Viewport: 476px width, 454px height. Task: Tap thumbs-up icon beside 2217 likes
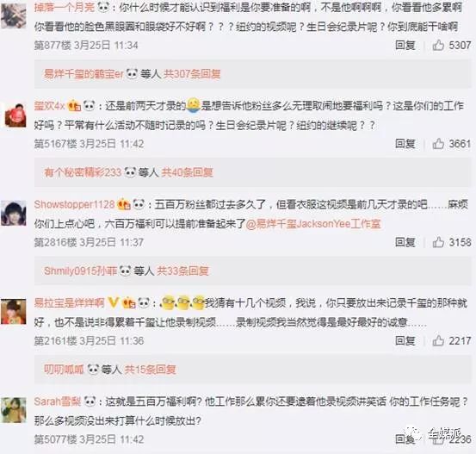pos(438,340)
